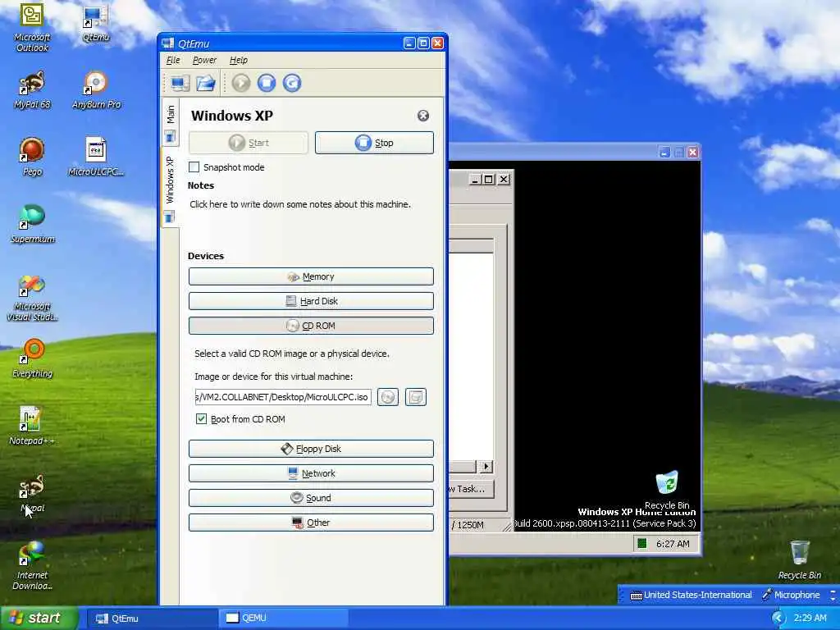840x630 pixels.
Task: Close the Windows XP machine tab panel
Action: tap(423, 116)
